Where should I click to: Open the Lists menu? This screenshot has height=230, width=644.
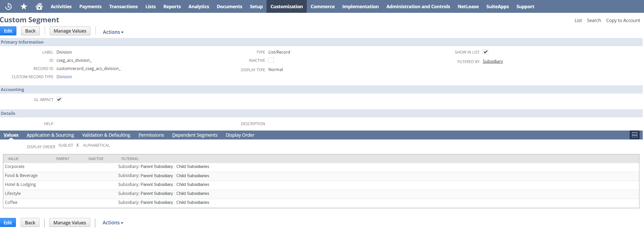coord(150,6)
